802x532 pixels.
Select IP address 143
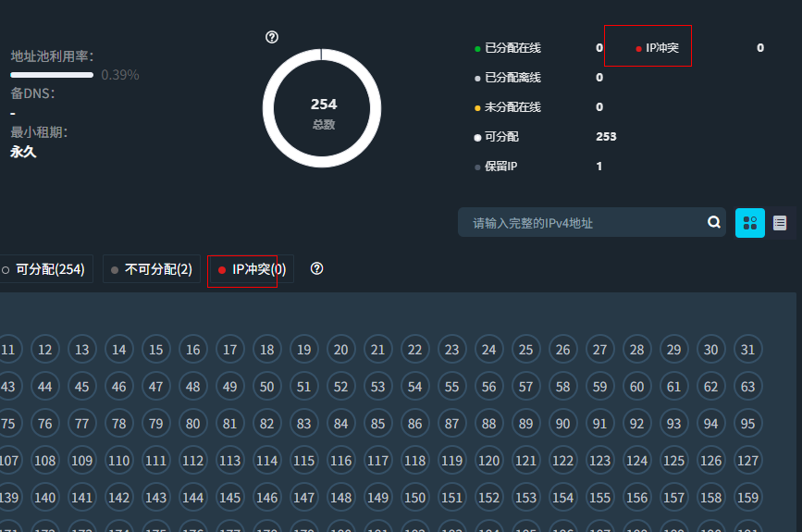coord(156,498)
